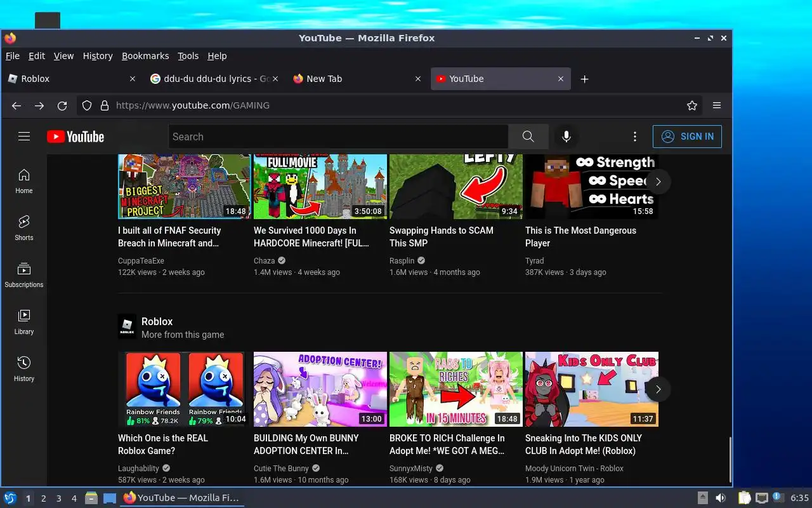View site security padlock info
The width and height of the screenshot is (812, 508).
pyautogui.click(x=104, y=105)
